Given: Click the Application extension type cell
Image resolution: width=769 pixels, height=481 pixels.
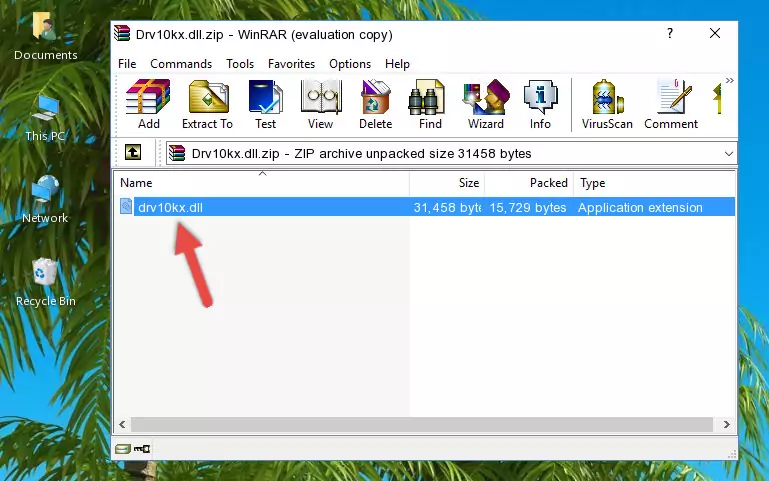Looking at the screenshot, I should coord(640,207).
